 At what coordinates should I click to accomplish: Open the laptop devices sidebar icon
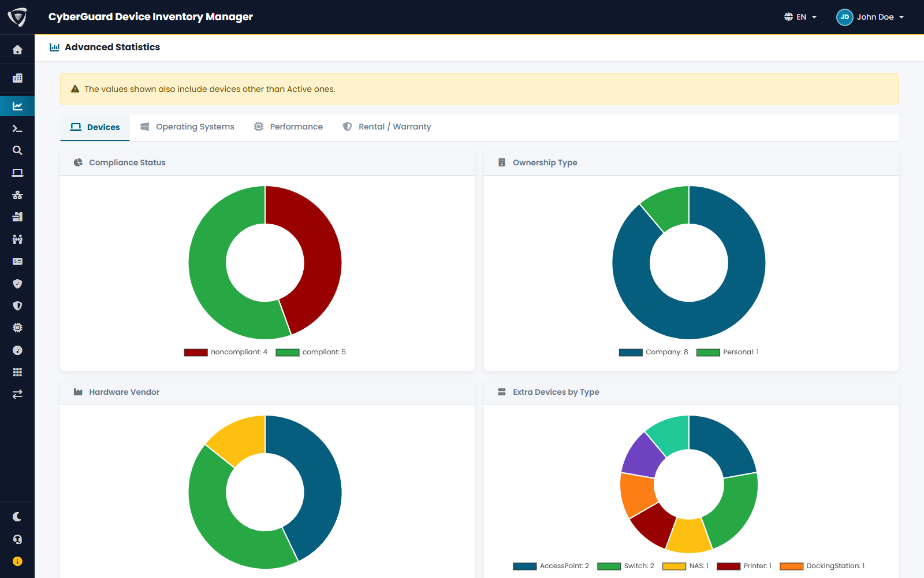click(x=17, y=173)
